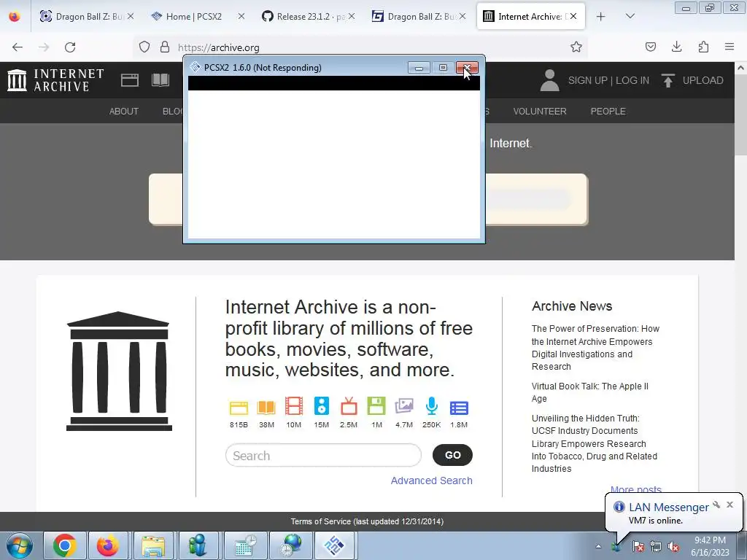Screen dimensions: 747x560
Task: Open Windows Explorer from the taskbar
Action: [x=153, y=545]
